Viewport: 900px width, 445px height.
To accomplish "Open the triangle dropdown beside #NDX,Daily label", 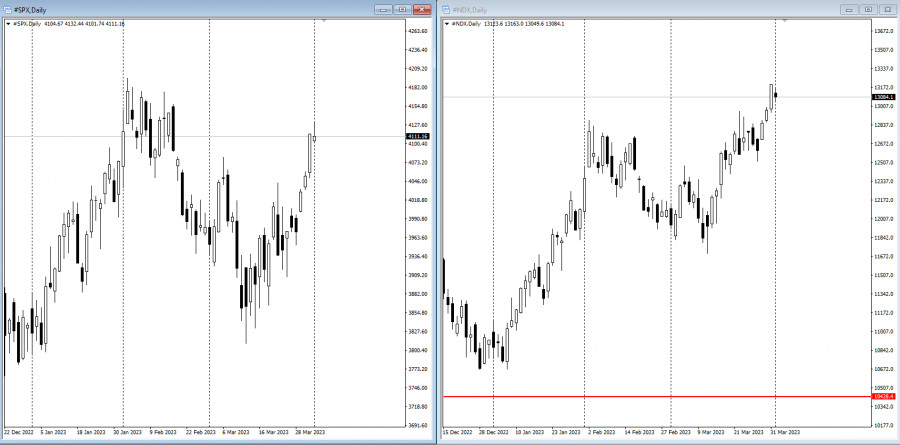I will [x=447, y=24].
